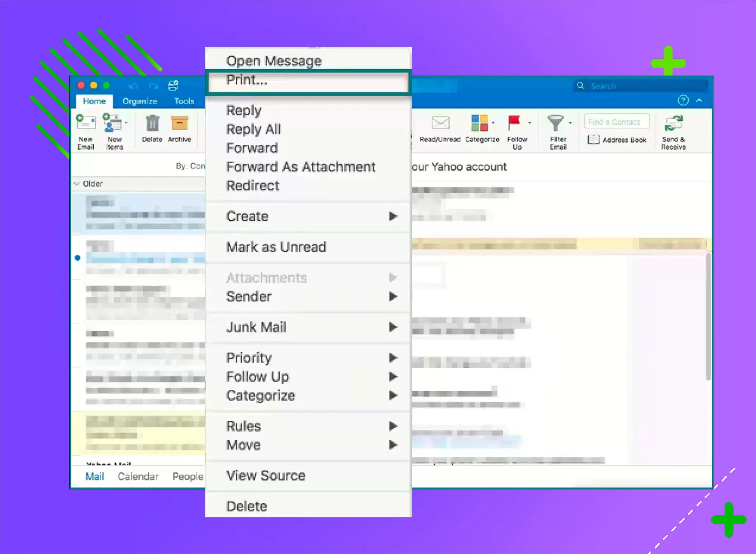Choose Open Message from context menu
Image resolution: width=756 pixels, height=554 pixels.
(x=308, y=60)
